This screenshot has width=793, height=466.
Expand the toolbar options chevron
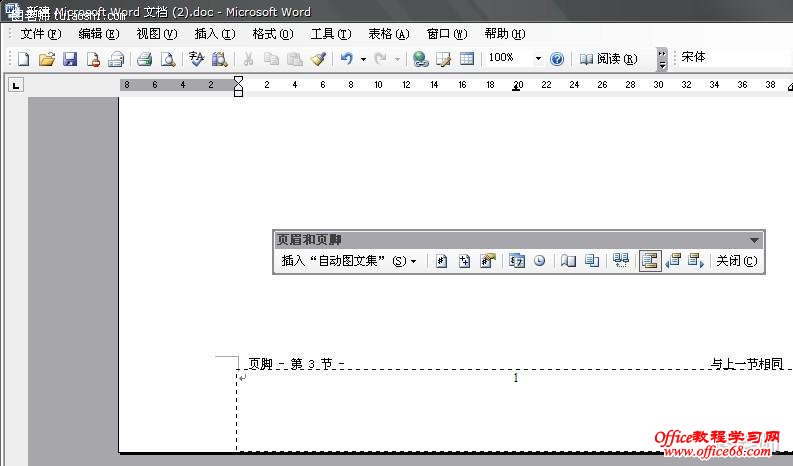(x=662, y=59)
